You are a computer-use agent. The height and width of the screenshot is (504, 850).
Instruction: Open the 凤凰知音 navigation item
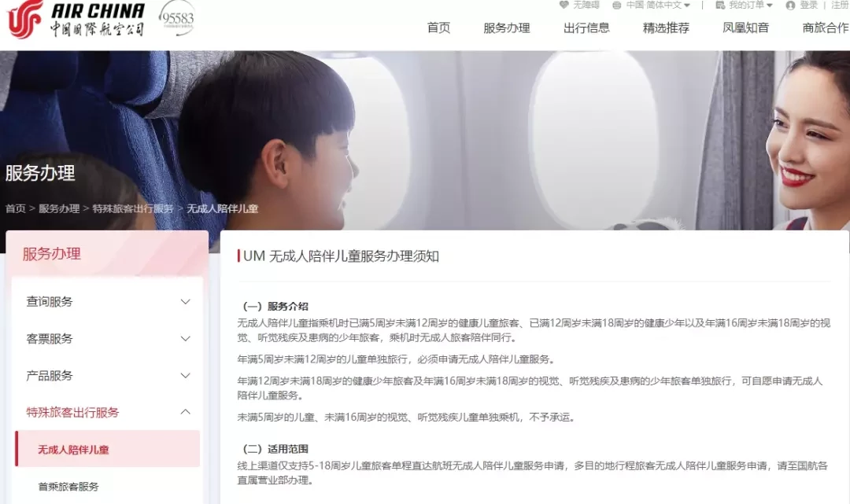point(746,28)
